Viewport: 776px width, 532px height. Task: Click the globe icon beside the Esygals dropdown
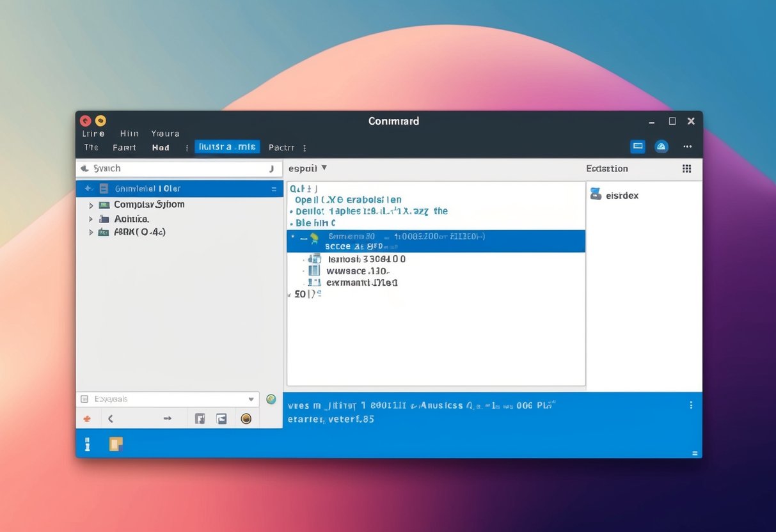click(x=271, y=398)
